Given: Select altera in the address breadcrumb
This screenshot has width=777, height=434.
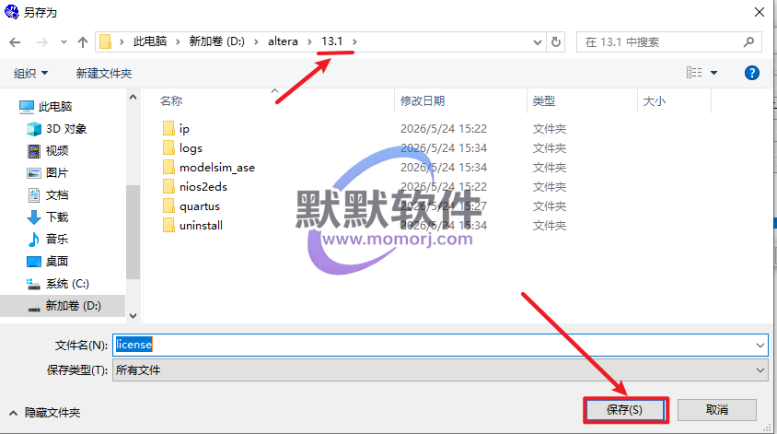Looking at the screenshot, I should [282, 42].
